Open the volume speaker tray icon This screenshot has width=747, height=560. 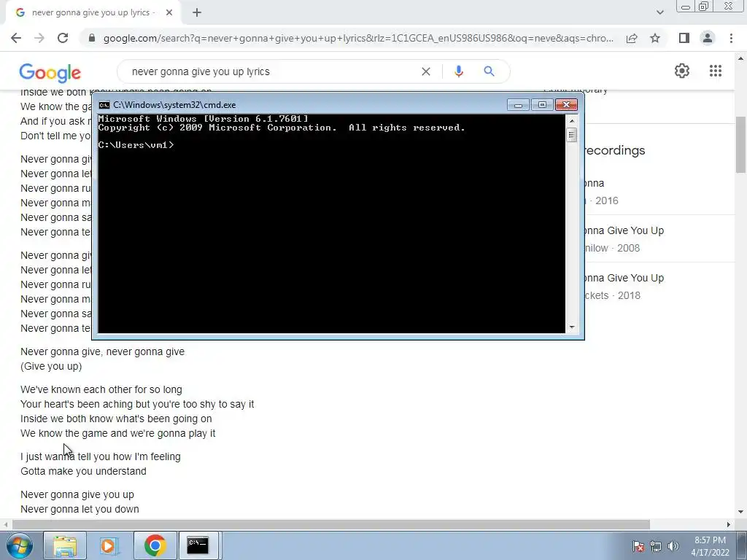pyautogui.click(x=673, y=546)
